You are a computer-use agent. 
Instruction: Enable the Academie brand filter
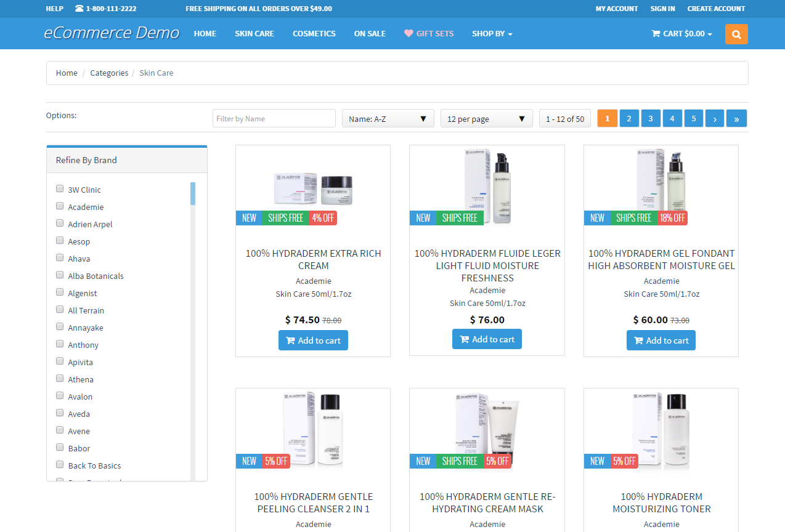pyautogui.click(x=59, y=206)
